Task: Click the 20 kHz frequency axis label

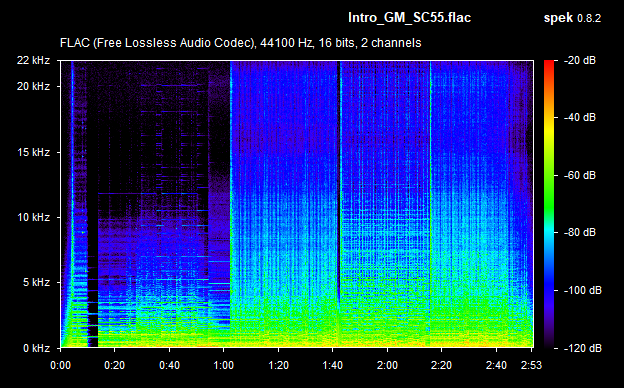Action: coord(33,86)
